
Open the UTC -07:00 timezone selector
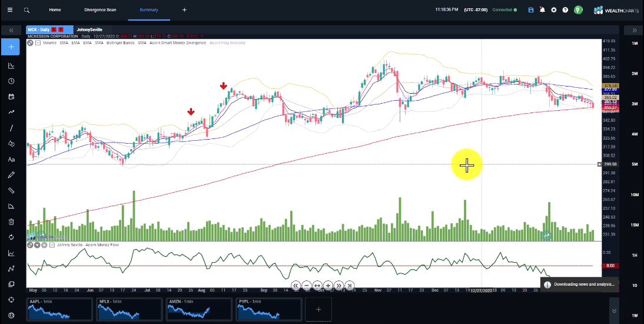[476, 10]
